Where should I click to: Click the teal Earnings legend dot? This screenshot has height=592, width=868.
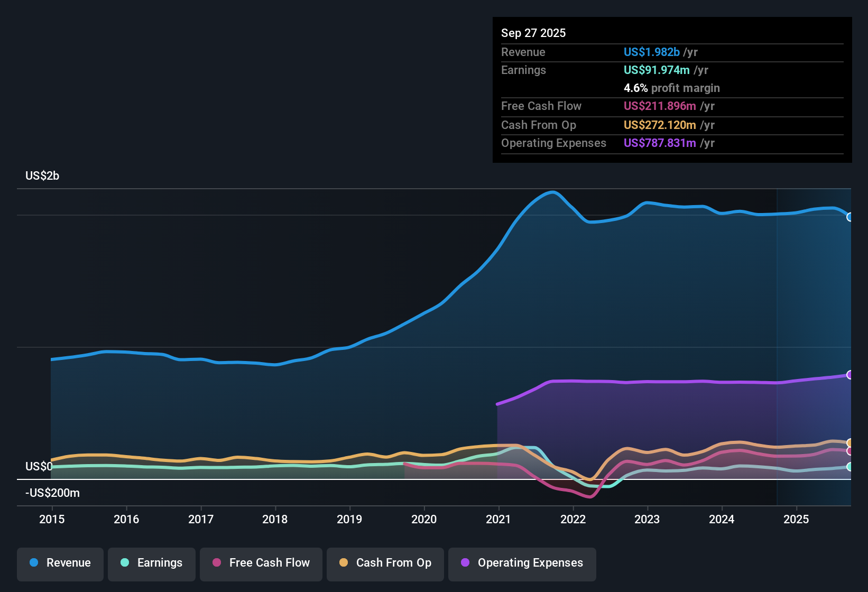[125, 563]
